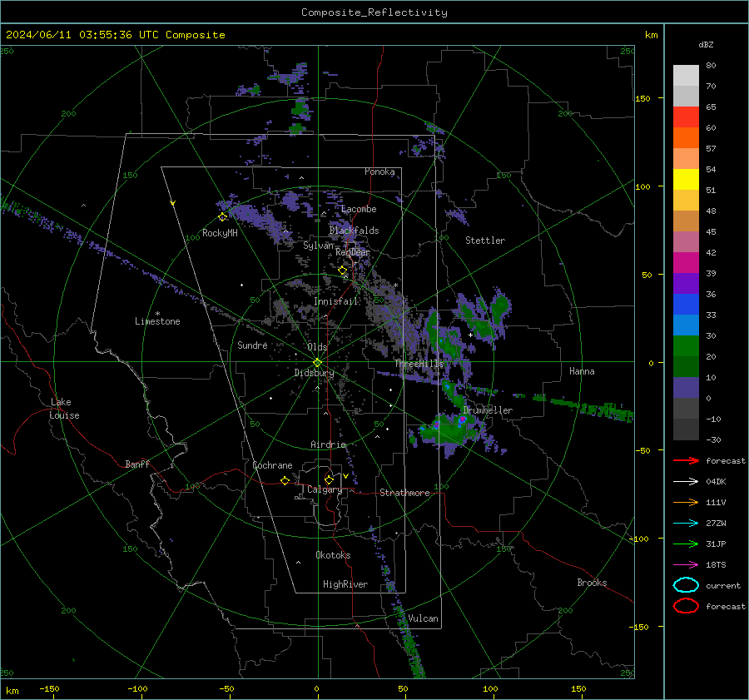Screen dimensions: 749x700
Task: Pick the bright yellow legend color swatch
Action: point(686,179)
